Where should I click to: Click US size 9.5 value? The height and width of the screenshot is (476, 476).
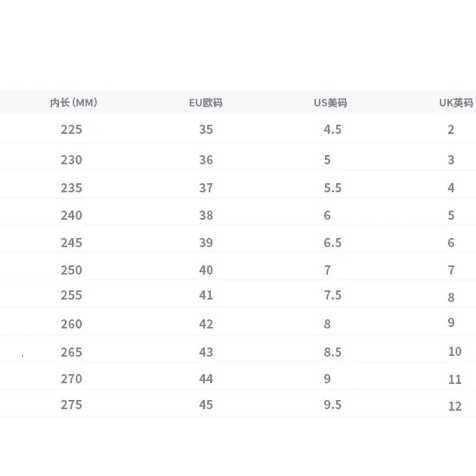click(333, 404)
